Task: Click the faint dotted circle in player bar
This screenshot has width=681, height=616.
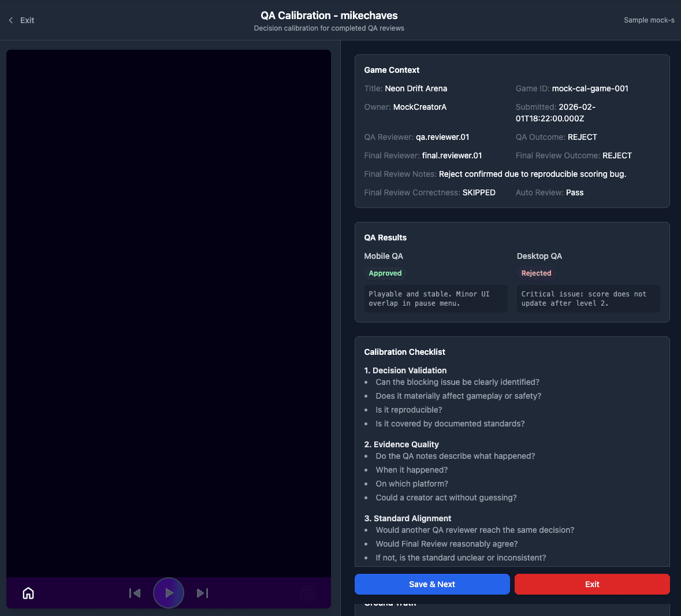Action: click(x=308, y=593)
